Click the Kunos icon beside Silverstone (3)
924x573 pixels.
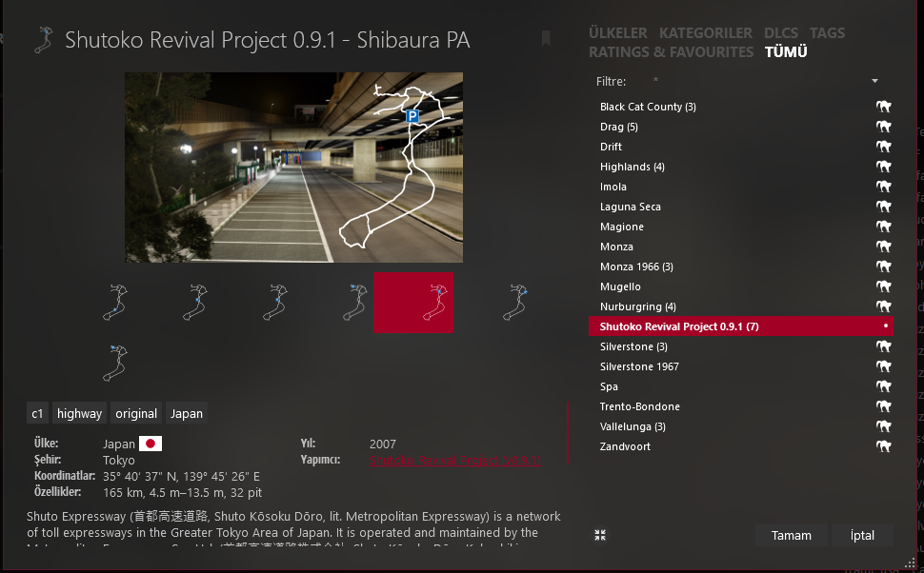tap(883, 346)
